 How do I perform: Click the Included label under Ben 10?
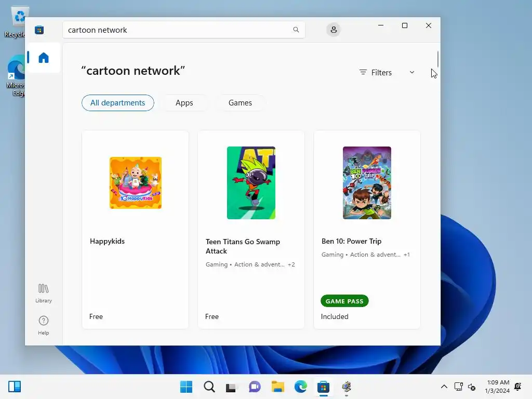click(335, 316)
